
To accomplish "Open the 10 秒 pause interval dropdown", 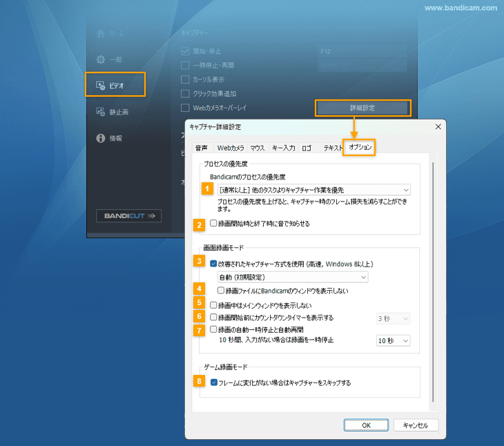I will [393, 340].
